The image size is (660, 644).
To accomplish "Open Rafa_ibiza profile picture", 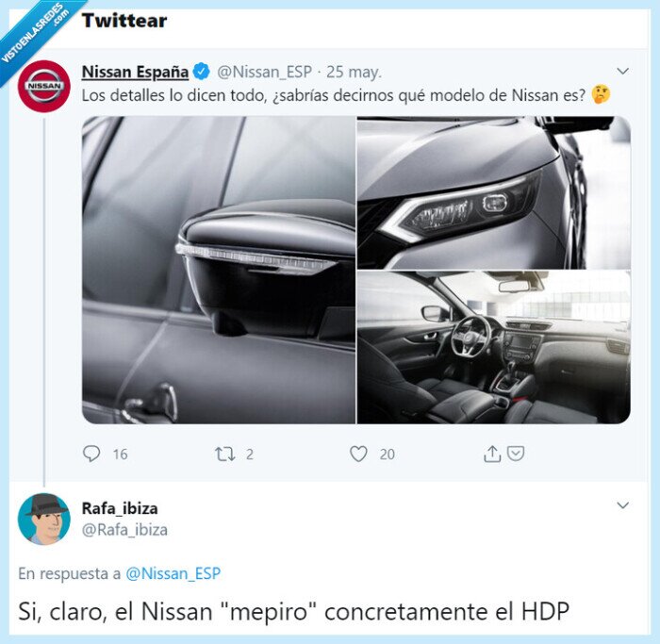I will 43,519.
